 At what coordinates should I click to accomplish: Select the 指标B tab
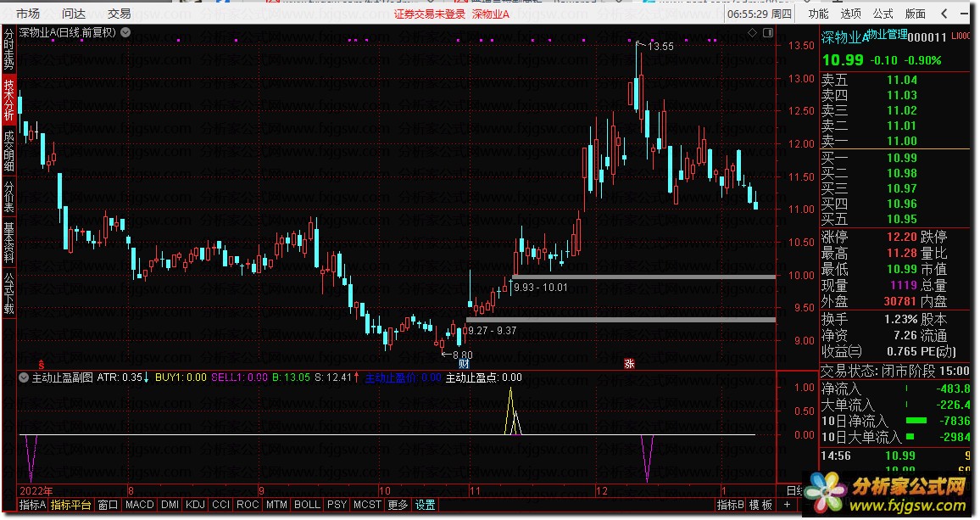click(730, 505)
